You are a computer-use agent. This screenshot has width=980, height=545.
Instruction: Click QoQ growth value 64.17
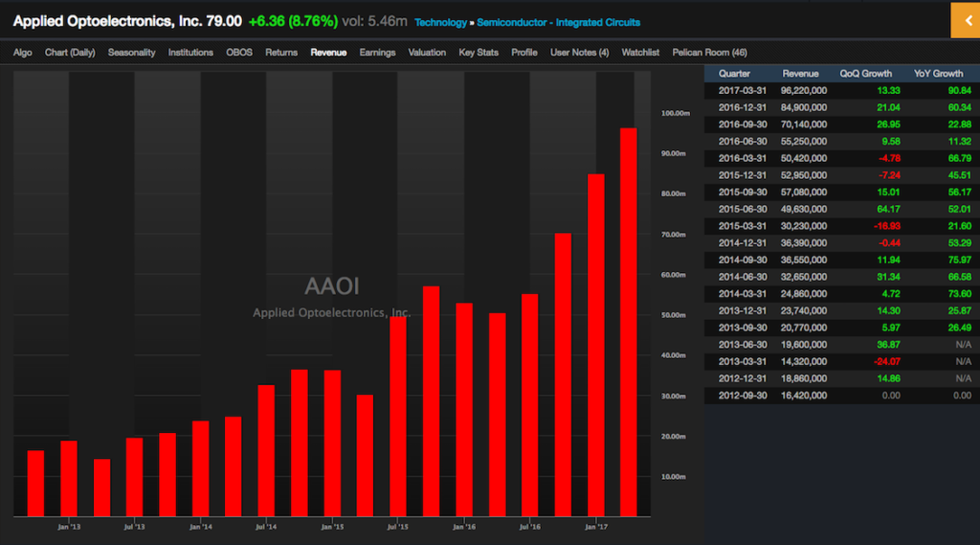pos(888,209)
